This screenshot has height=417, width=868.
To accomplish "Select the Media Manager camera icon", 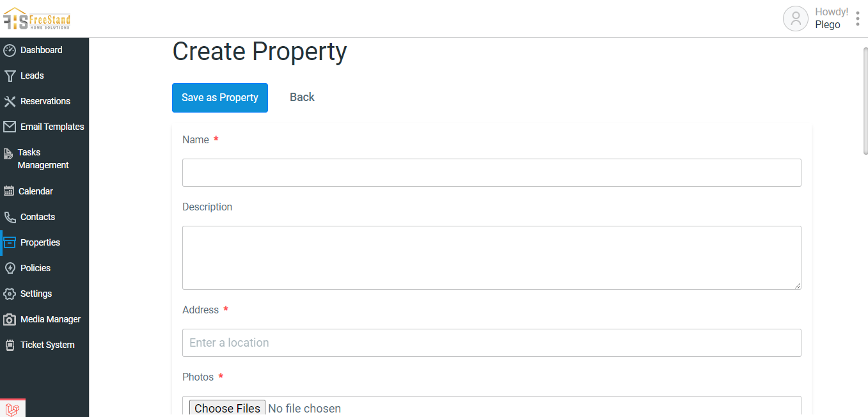I will coord(10,319).
